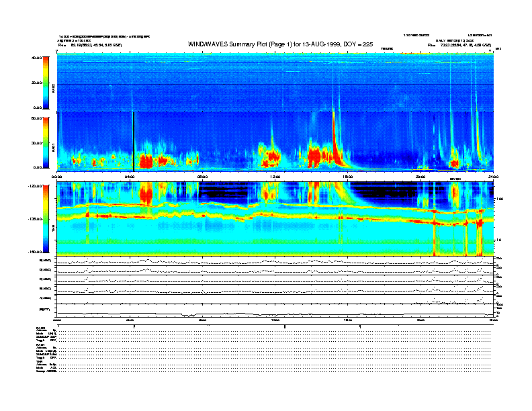Click the -150.00 tick on TNR scale

(35, 252)
